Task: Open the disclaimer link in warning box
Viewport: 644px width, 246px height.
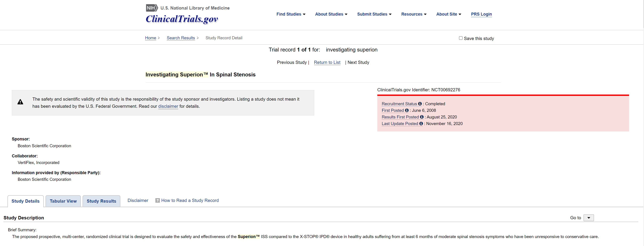Action: pos(168,106)
